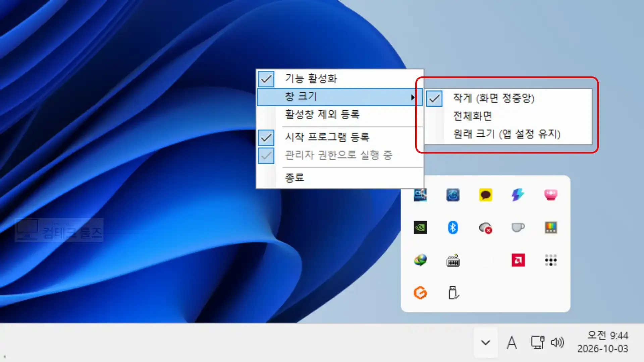Screen dimensions: 644x362
Task: Open the keyboard with arrow tray icon
Action: pyautogui.click(x=453, y=260)
